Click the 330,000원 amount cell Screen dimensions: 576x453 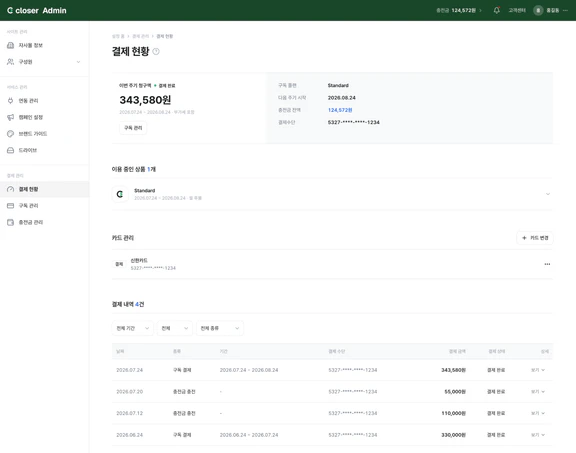(453, 435)
